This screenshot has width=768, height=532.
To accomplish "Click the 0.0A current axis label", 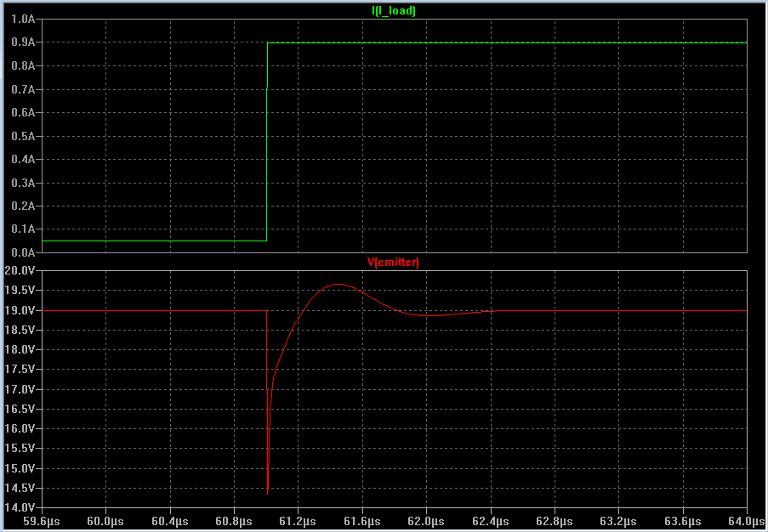I will pyautogui.click(x=24, y=252).
